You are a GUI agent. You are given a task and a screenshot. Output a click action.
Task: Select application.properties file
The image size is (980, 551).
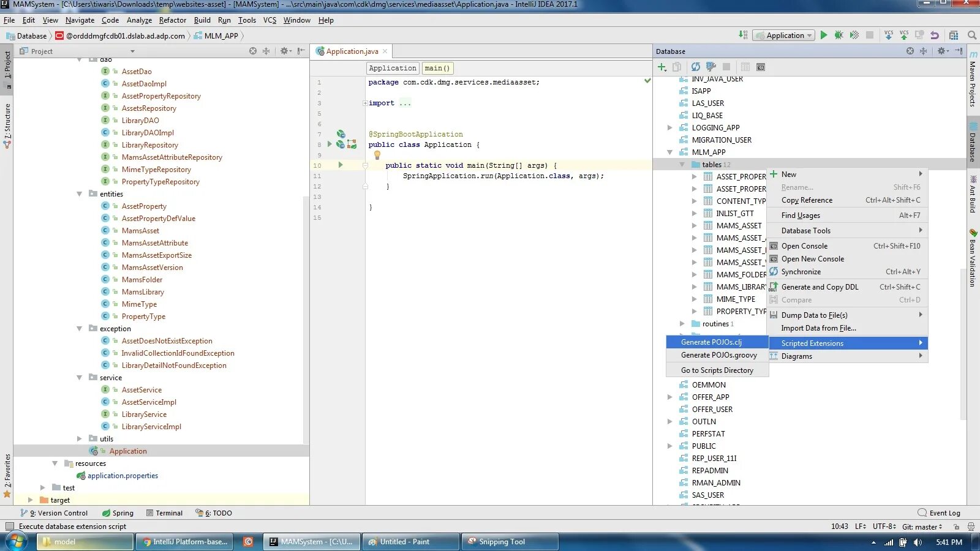[123, 476]
